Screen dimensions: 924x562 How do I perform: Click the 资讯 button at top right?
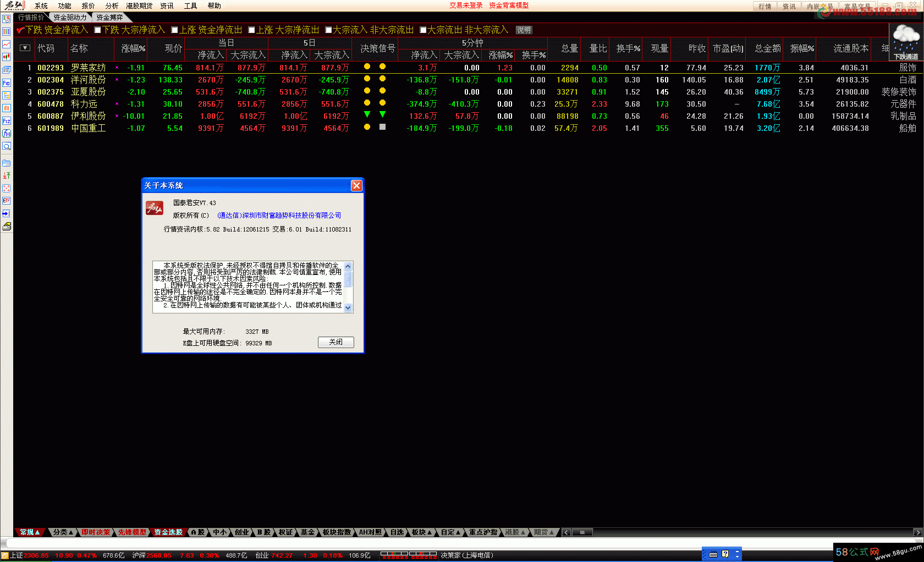[x=789, y=6]
